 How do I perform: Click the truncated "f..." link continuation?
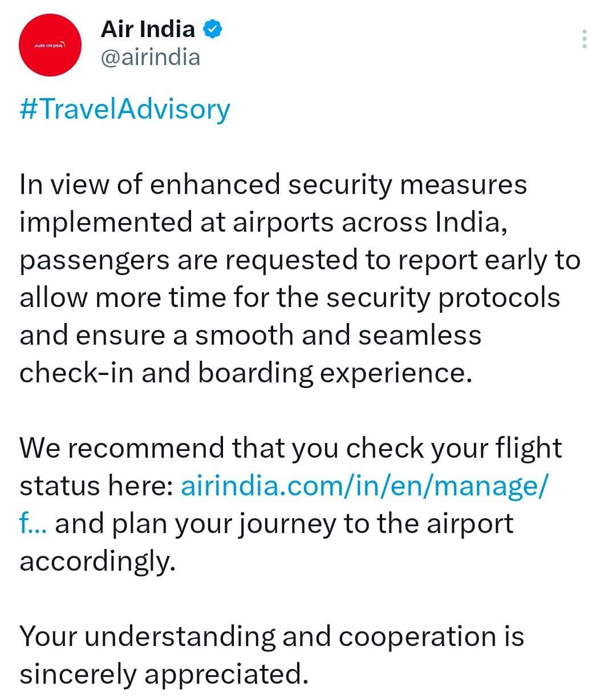pyautogui.click(x=33, y=523)
